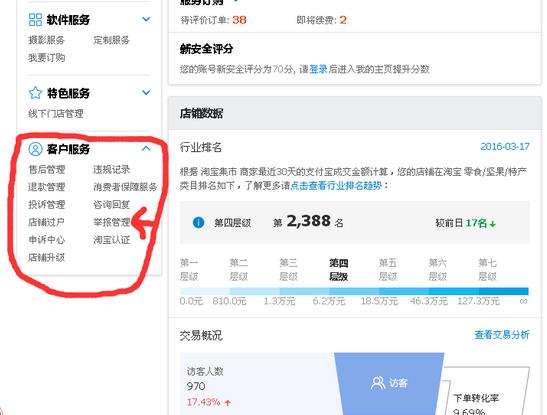Image resolution: width=547 pixels, height=415 pixels.
Task: Click the 访客人数 value 970
Action: (x=196, y=386)
